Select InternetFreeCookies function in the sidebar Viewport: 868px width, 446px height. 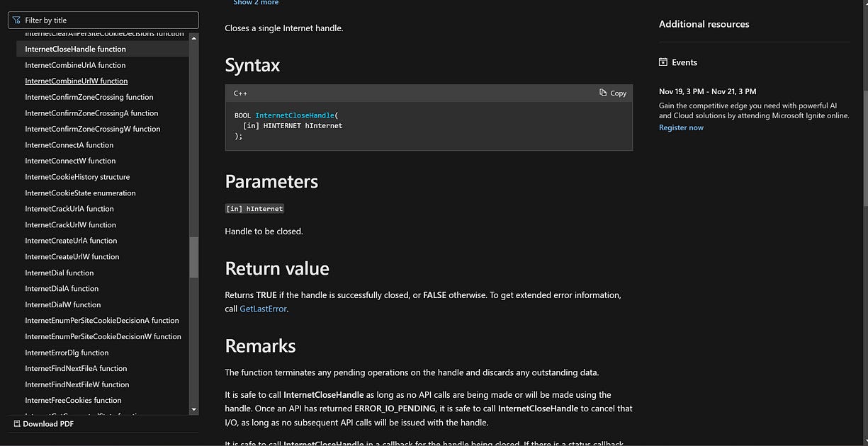coord(73,400)
